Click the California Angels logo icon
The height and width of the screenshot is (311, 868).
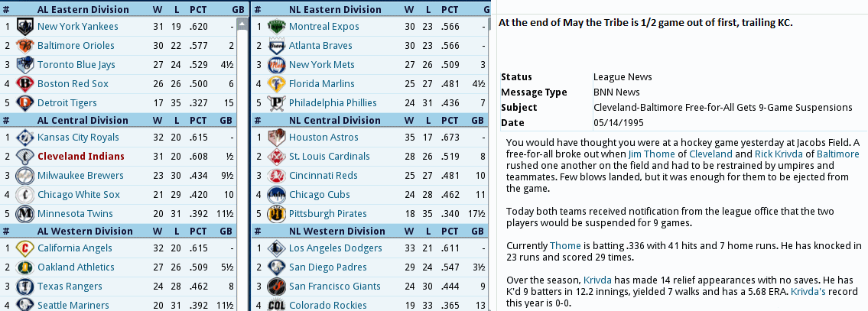pos(25,248)
